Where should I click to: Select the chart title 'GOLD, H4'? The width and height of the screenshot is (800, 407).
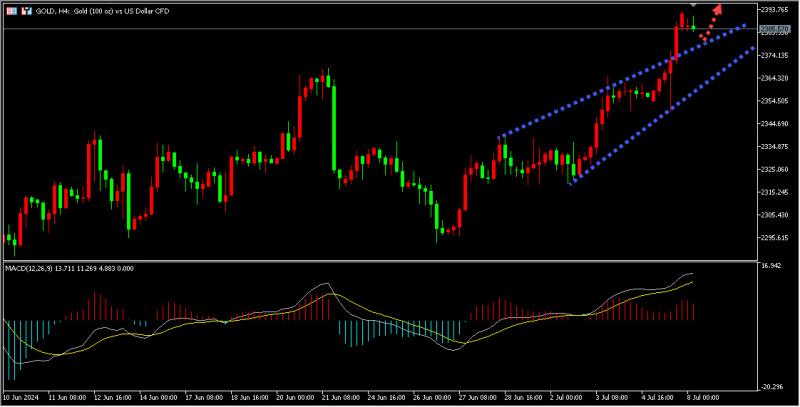[x=52, y=11]
